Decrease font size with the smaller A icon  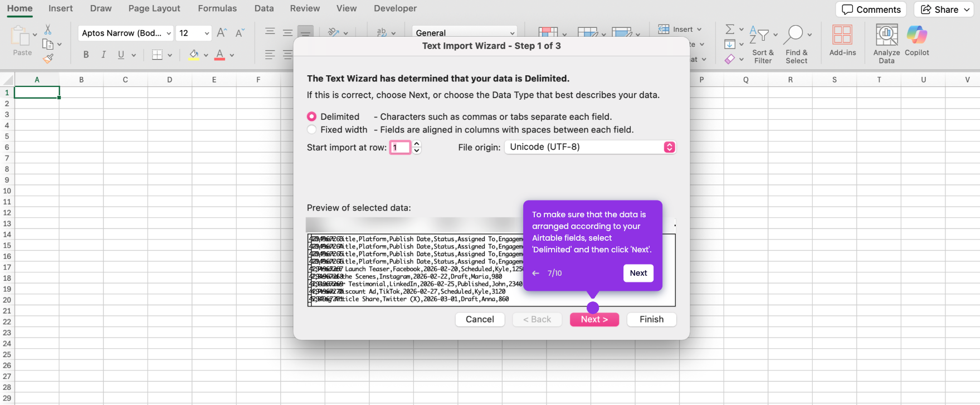coord(240,33)
